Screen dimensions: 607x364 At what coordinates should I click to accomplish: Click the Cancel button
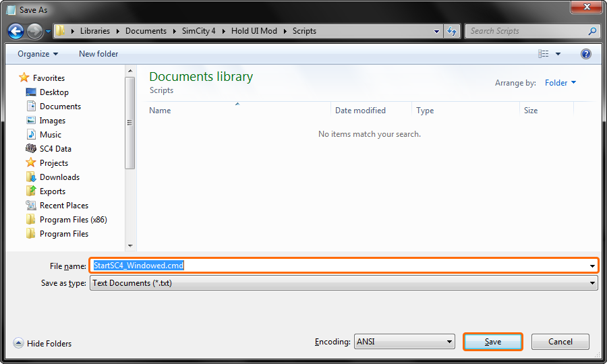click(560, 342)
